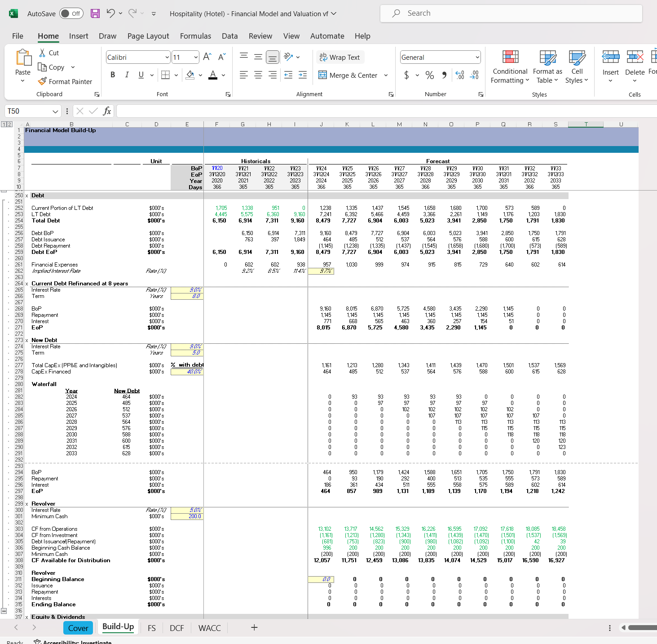This screenshot has width=657, height=644.
Task: Expand the General number format dropdown
Action: pyautogui.click(x=477, y=57)
